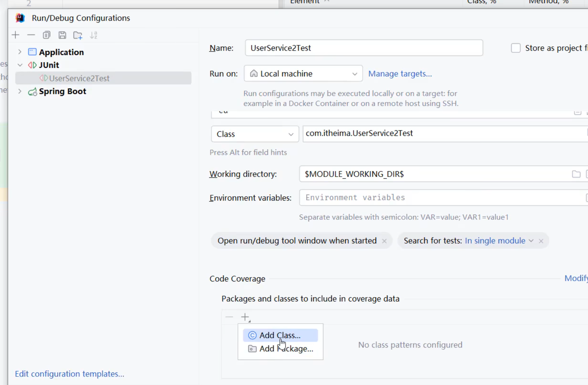
Task: Click the Sort Configurations alphabetically icon
Action: pos(94,35)
